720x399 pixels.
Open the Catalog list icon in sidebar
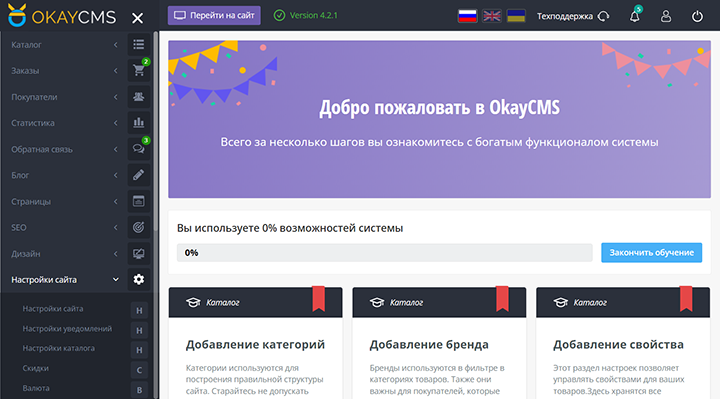pyautogui.click(x=139, y=45)
